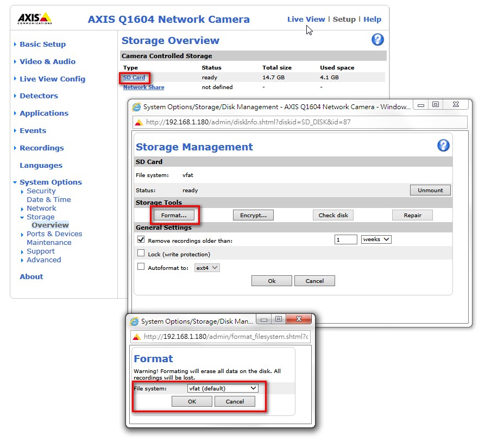Image resolution: width=485 pixels, height=448 pixels.
Task: Enable Autoformat to checkbox
Action: point(141,267)
